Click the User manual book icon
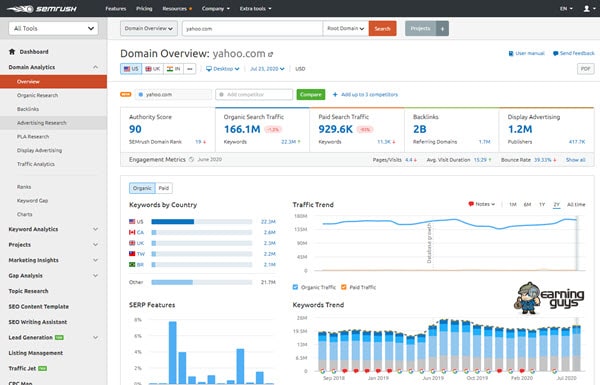The height and width of the screenshot is (385, 600). [x=511, y=53]
